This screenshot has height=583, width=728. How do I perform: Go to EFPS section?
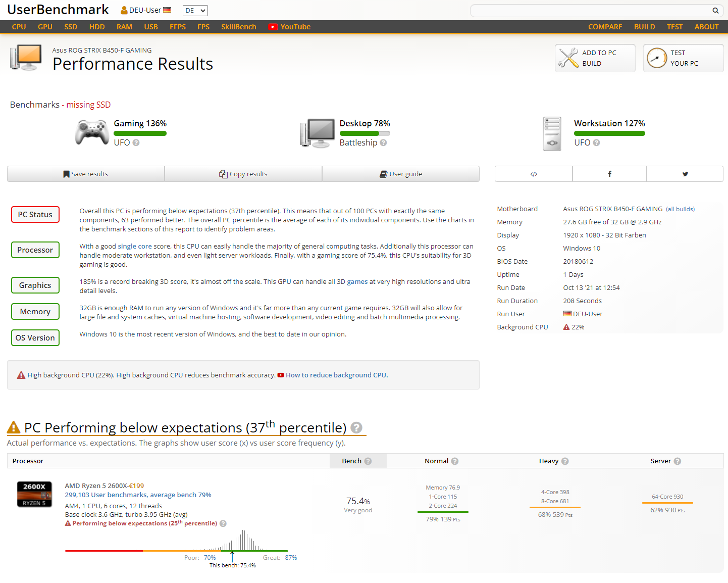(x=178, y=27)
